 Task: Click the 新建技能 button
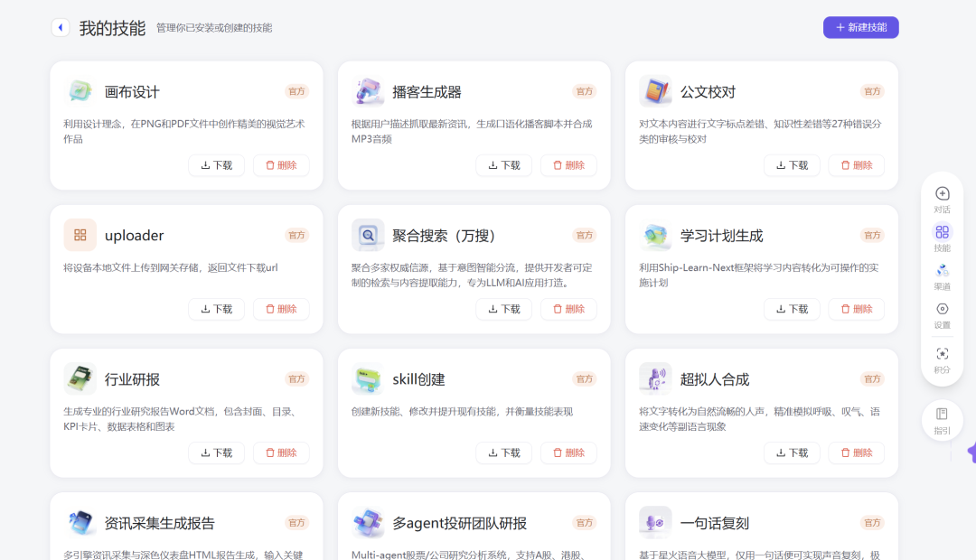click(860, 27)
